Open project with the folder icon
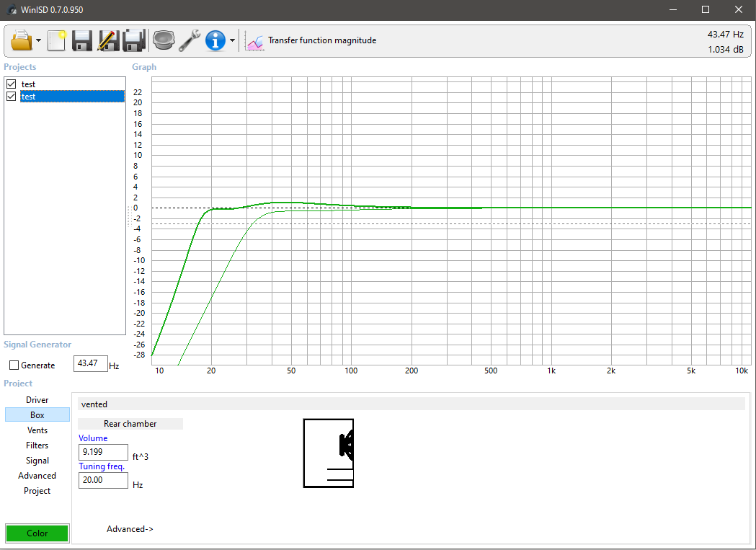The width and height of the screenshot is (756, 550). pos(22,40)
